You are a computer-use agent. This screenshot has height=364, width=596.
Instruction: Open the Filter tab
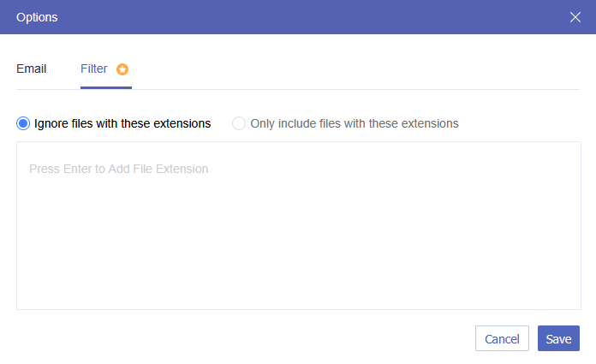pos(94,69)
